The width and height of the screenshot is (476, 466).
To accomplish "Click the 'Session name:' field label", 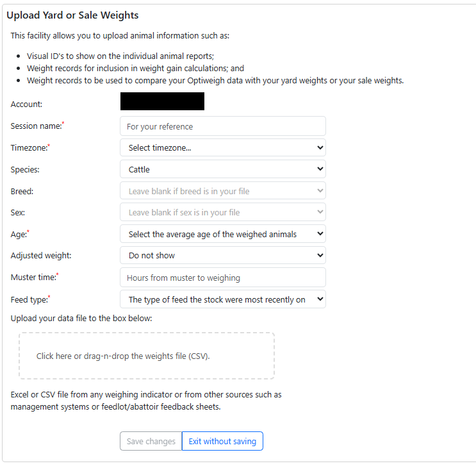I will [x=36, y=126].
